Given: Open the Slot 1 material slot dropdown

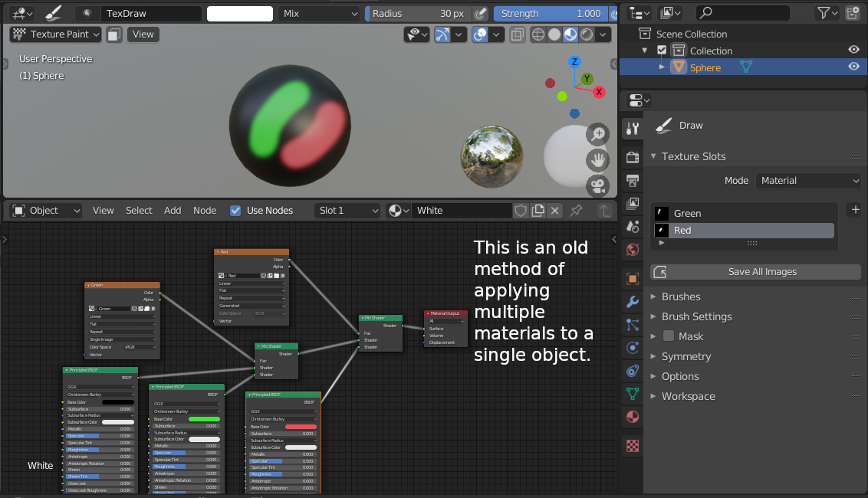Looking at the screenshot, I should point(347,210).
